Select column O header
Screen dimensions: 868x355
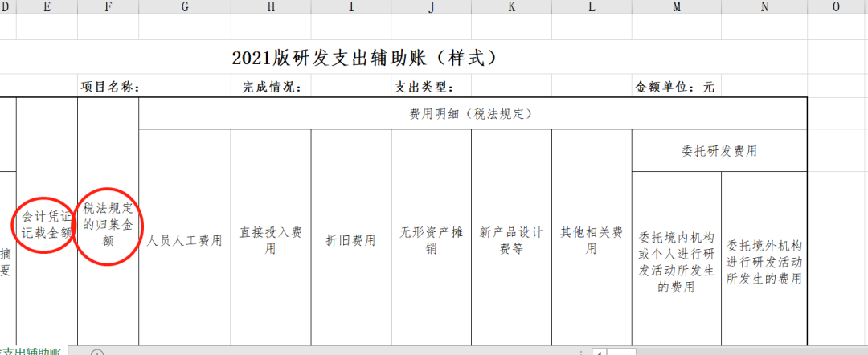837,6
